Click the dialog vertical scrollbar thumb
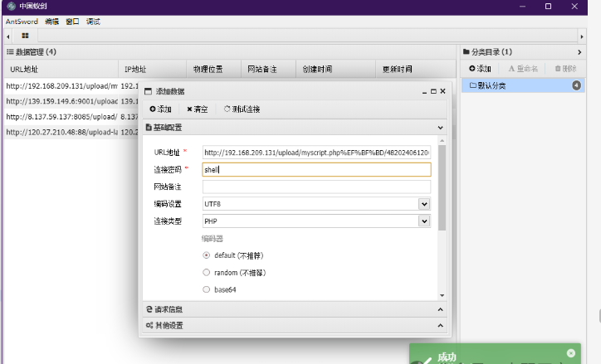This screenshot has height=364, width=601. [x=442, y=187]
